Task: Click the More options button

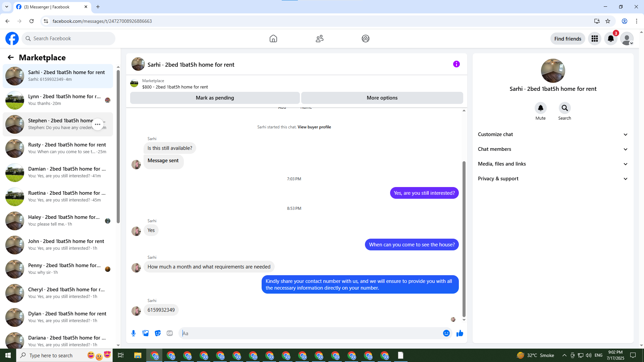Action: click(x=382, y=98)
